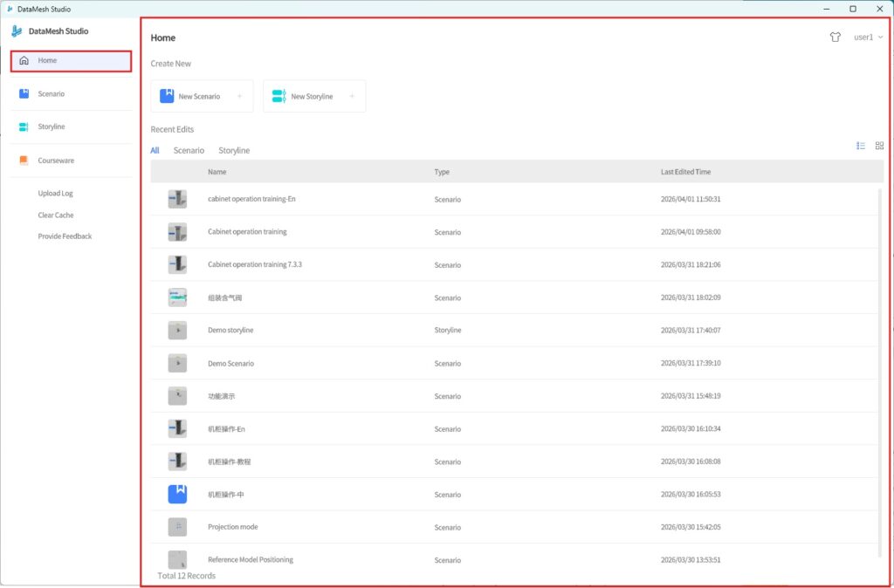Image resolution: width=894 pixels, height=588 pixels.
Task: Open Provide Feedback link
Action: click(65, 236)
